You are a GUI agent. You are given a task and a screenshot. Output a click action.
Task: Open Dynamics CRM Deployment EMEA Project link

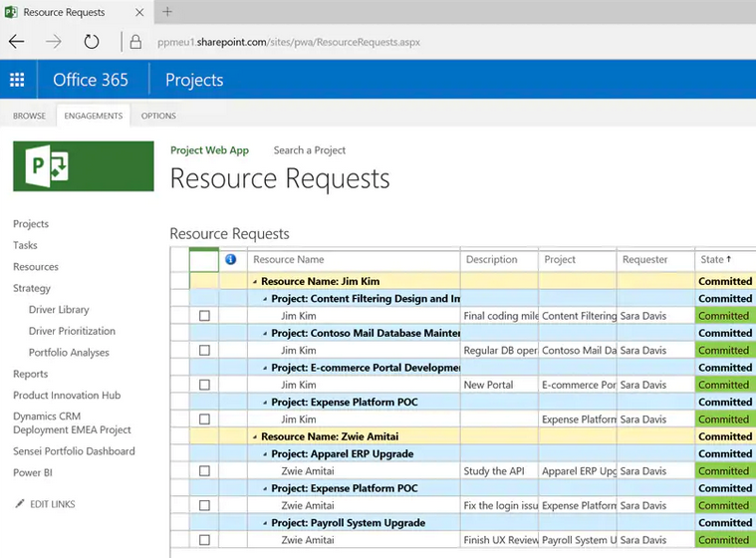73,422
